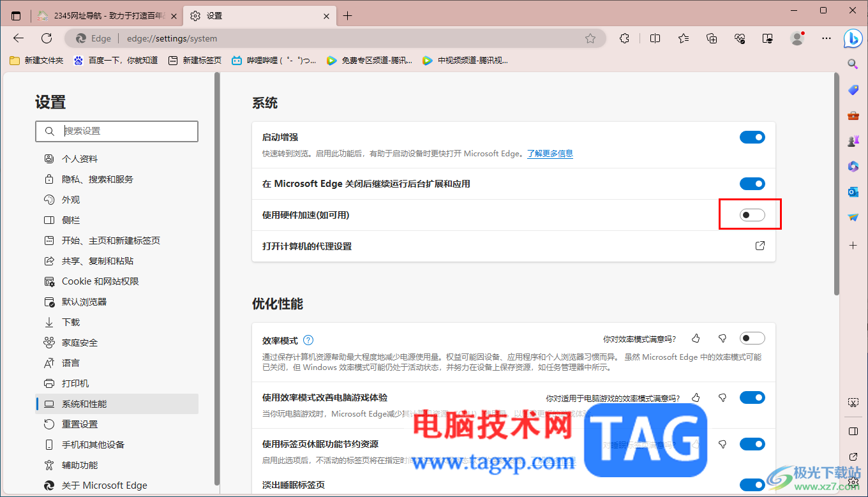This screenshot has width=868, height=497.
Task: Turn on efficiency mode (效率模式) switch
Action: 752,338
